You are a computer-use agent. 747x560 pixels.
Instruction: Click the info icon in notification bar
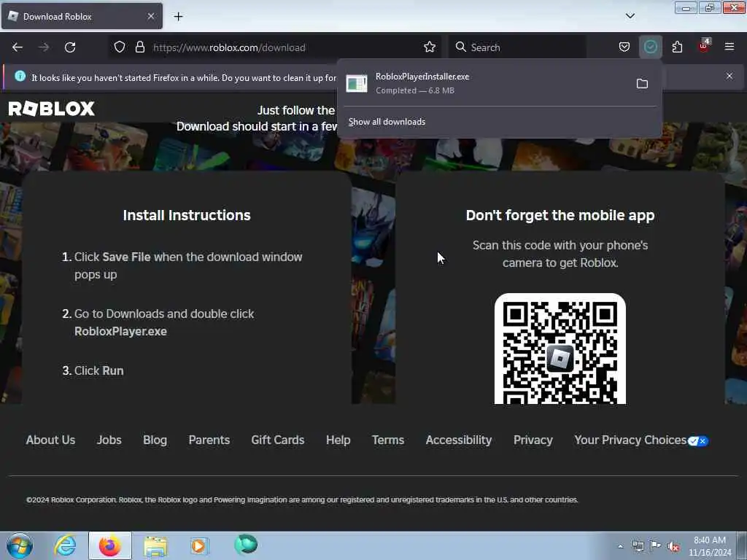[x=20, y=76]
